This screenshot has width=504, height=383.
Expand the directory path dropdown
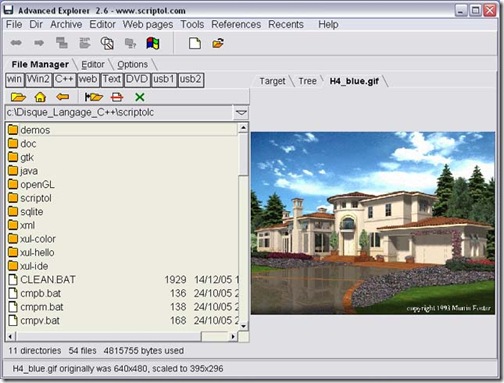tap(241, 113)
